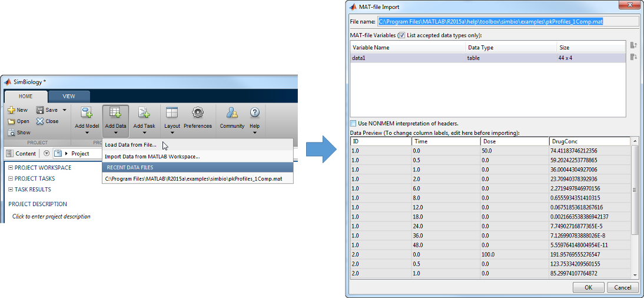Click Data Preview scrollbar thumb
This screenshot has width=644, height=298.
pos(635,190)
